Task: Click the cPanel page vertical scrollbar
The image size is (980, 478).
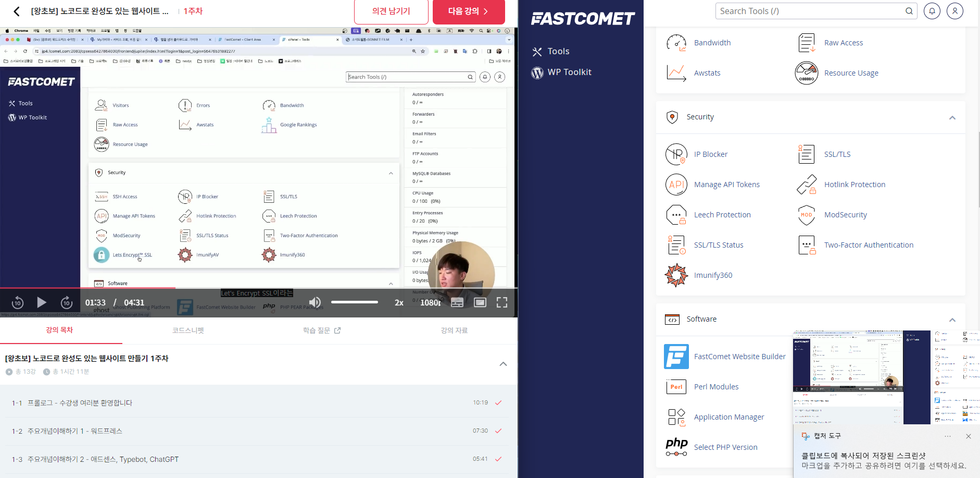Action: [x=978, y=169]
